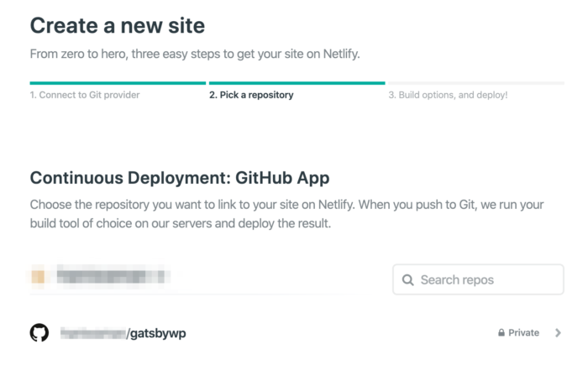The image size is (588, 365).
Task: Open gatsbywp using the right chevron arrow
Action: pyautogui.click(x=559, y=333)
